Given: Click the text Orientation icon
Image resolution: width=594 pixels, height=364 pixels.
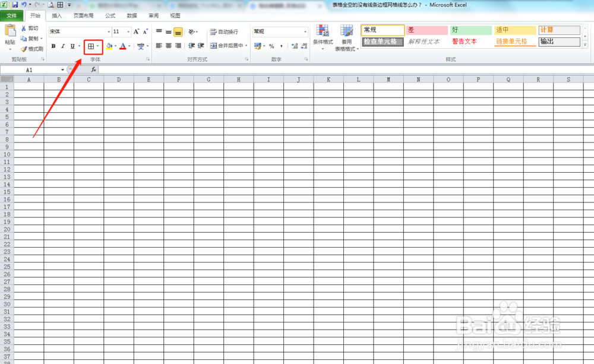Looking at the screenshot, I should pyautogui.click(x=192, y=31).
